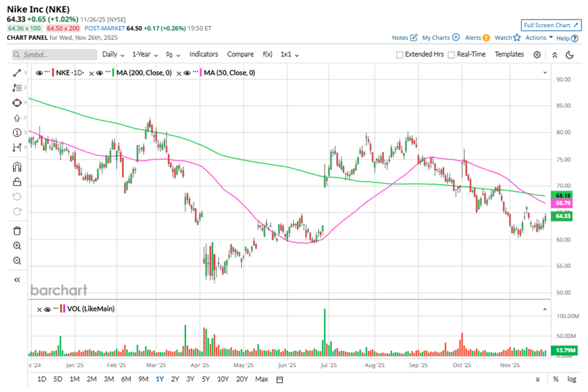Open the Indicators menu

click(203, 54)
